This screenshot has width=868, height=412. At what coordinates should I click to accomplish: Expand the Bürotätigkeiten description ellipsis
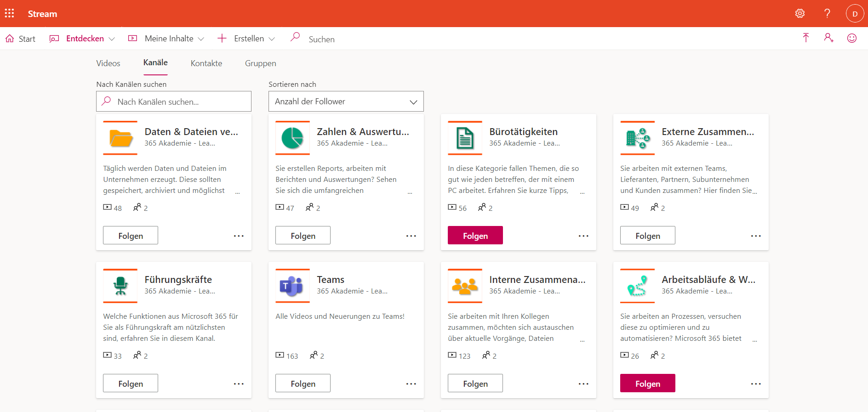point(582,192)
